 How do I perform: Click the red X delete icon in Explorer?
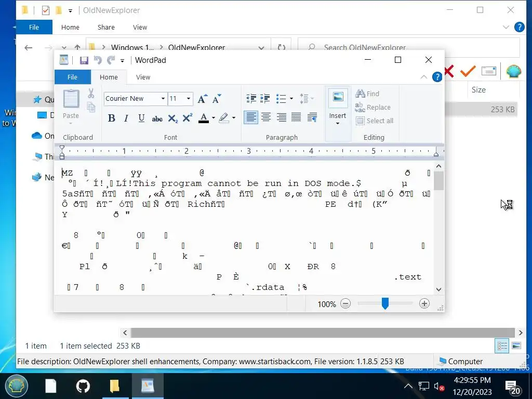(448, 71)
